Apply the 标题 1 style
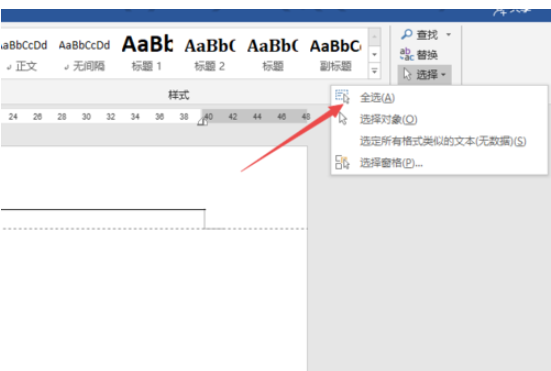This screenshot has height=371, width=551. pos(147,54)
